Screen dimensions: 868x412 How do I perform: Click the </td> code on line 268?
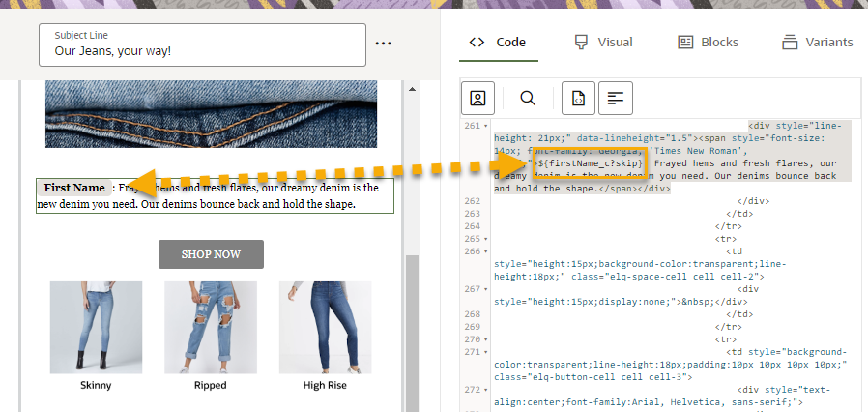coord(739,314)
